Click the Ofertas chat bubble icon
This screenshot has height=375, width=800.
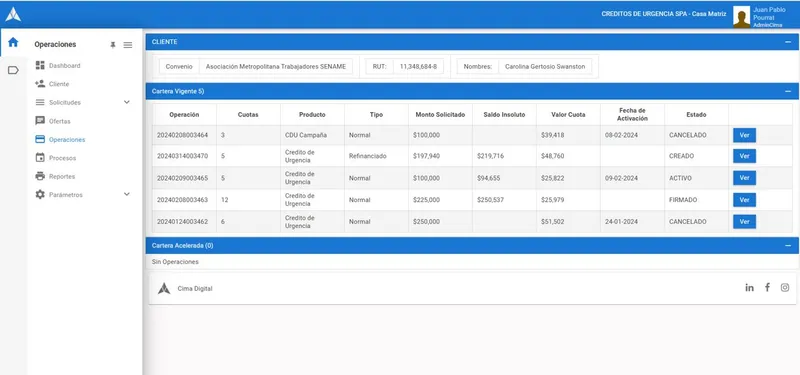click(x=40, y=121)
